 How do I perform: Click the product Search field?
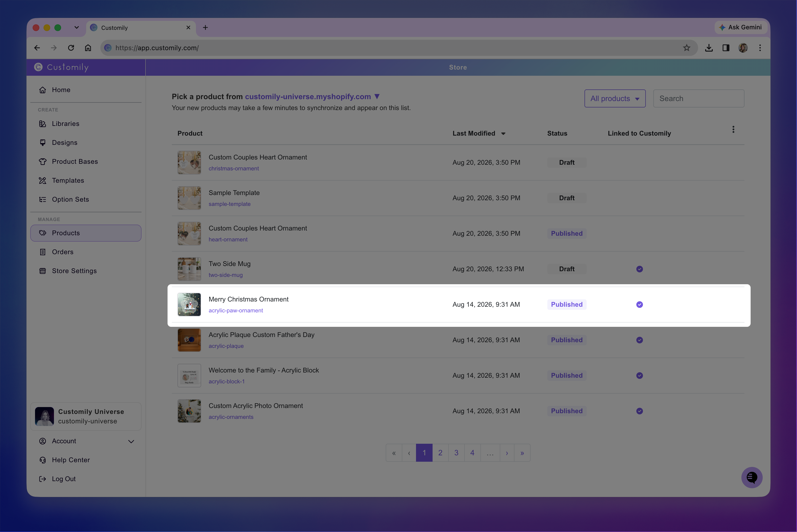tap(699, 99)
